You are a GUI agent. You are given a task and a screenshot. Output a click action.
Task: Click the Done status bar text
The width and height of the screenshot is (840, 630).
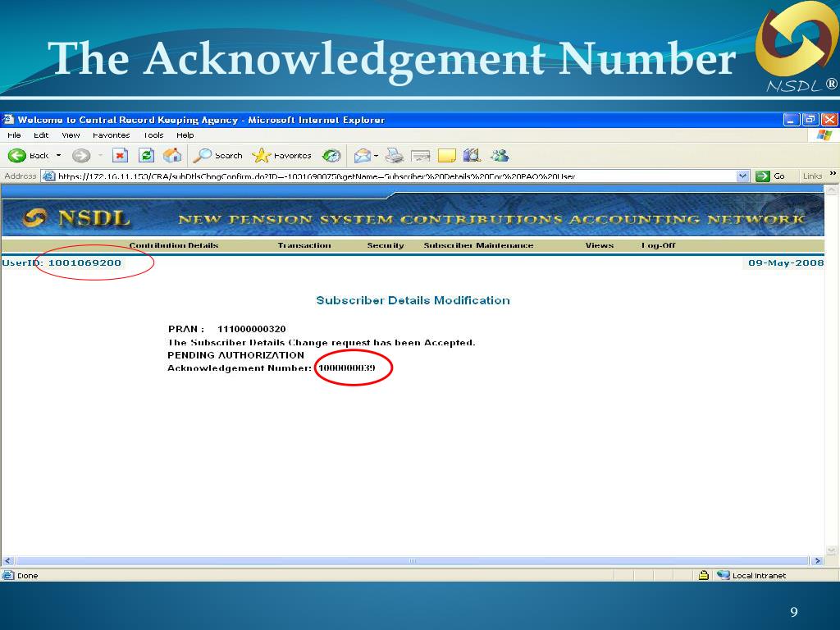[27, 575]
